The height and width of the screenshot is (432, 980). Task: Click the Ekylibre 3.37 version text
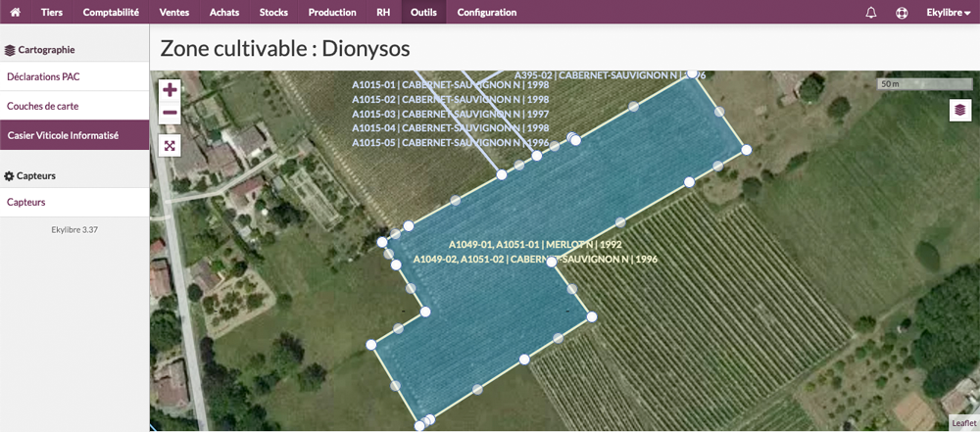[74, 230]
